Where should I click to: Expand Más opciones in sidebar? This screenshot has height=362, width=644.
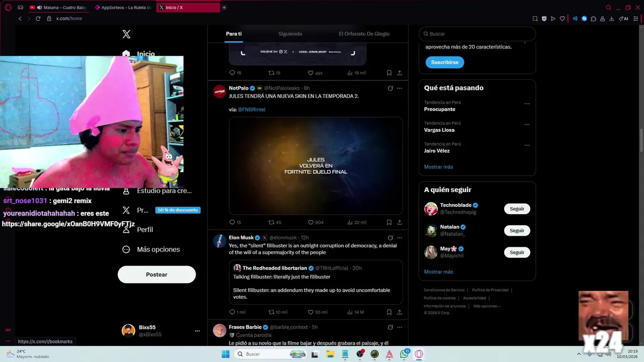pyautogui.click(x=151, y=249)
